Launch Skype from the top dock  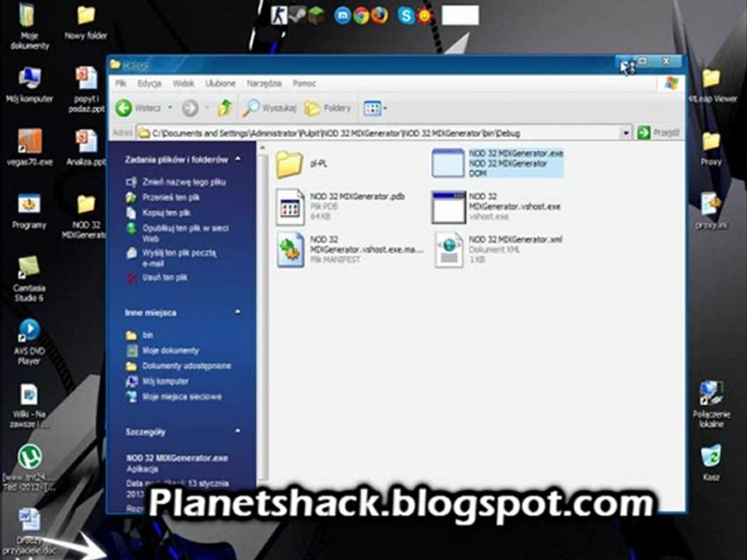[x=406, y=16]
